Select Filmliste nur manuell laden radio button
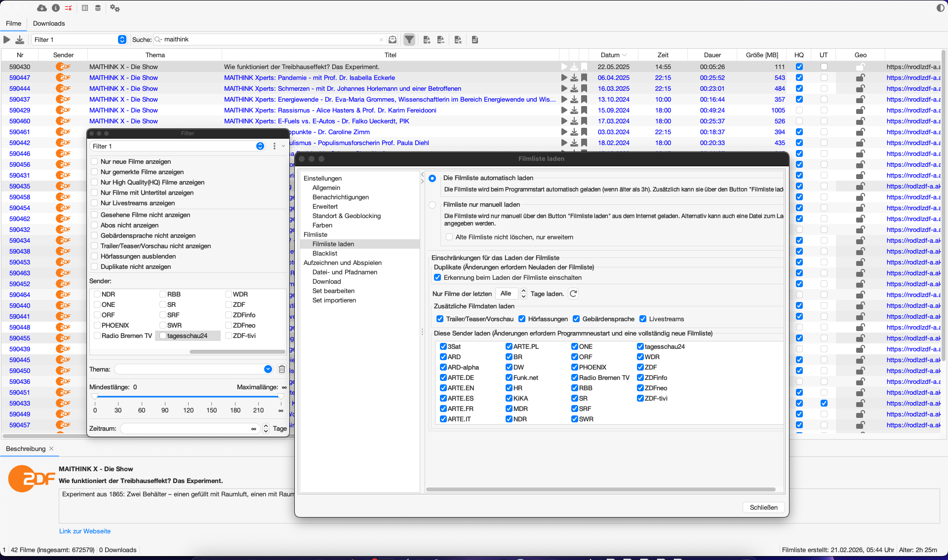Viewport: 948px width, 560px height. coord(433,205)
